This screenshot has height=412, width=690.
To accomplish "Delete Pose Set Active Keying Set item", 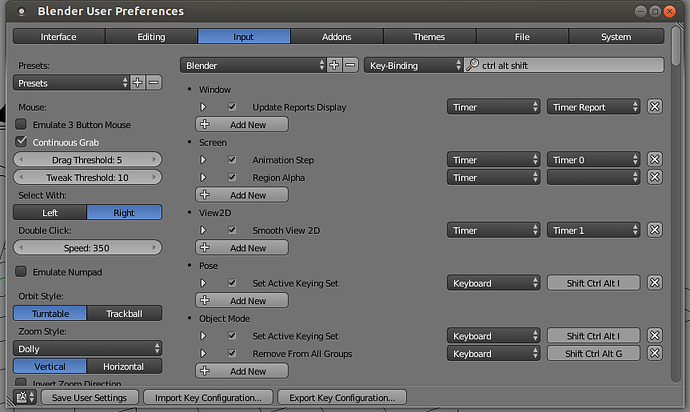I will [x=655, y=283].
